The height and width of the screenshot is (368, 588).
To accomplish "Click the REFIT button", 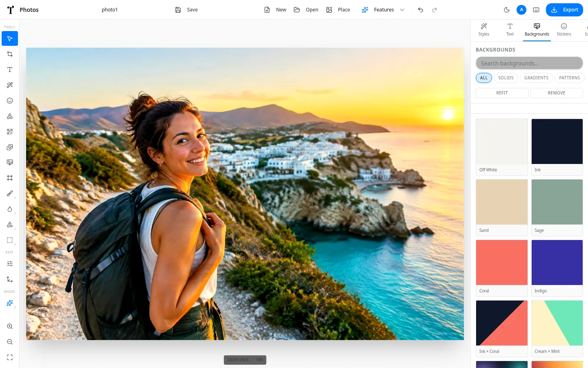I will click(x=502, y=93).
